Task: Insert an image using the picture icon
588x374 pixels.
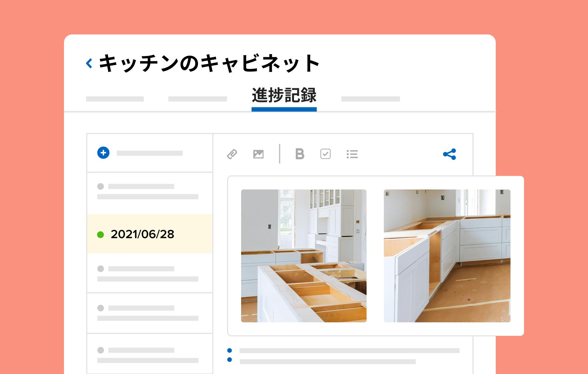Action: [x=258, y=154]
